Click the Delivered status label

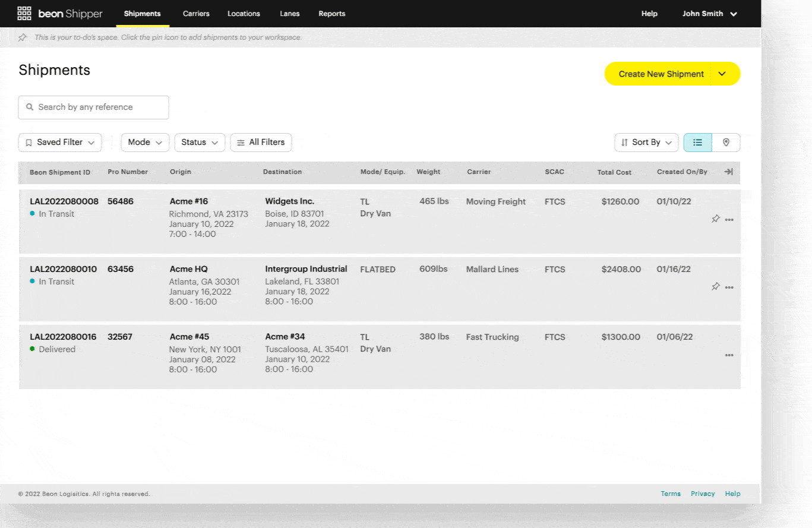click(x=57, y=349)
